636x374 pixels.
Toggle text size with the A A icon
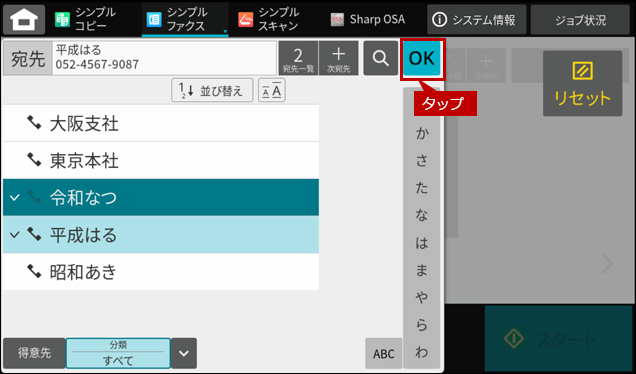[x=272, y=90]
